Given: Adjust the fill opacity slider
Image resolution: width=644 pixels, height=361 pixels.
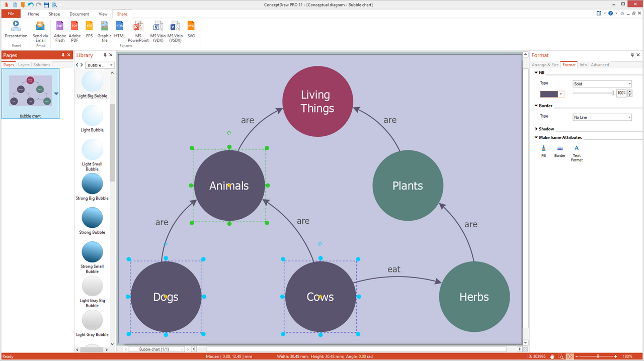Looking at the screenshot, I should coord(593,94).
